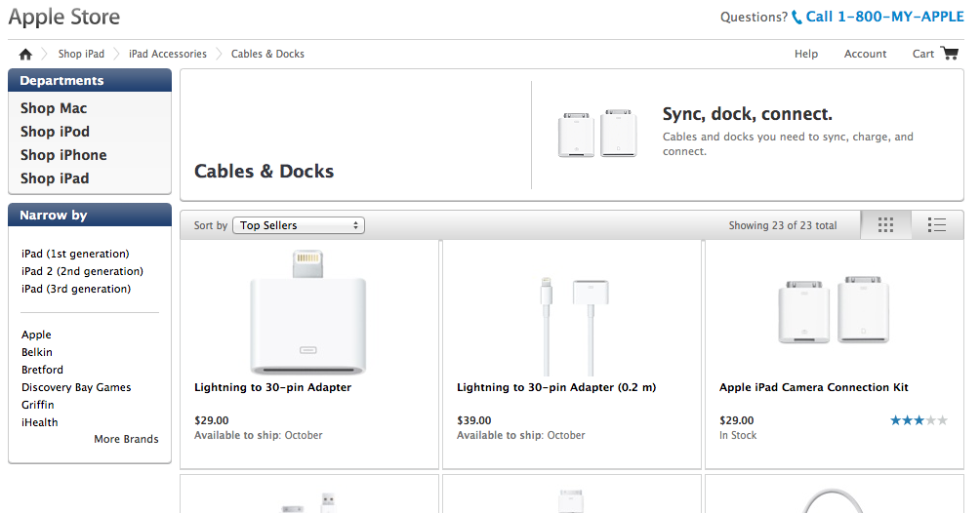
Task: Go to the store home icon
Action: click(25, 55)
